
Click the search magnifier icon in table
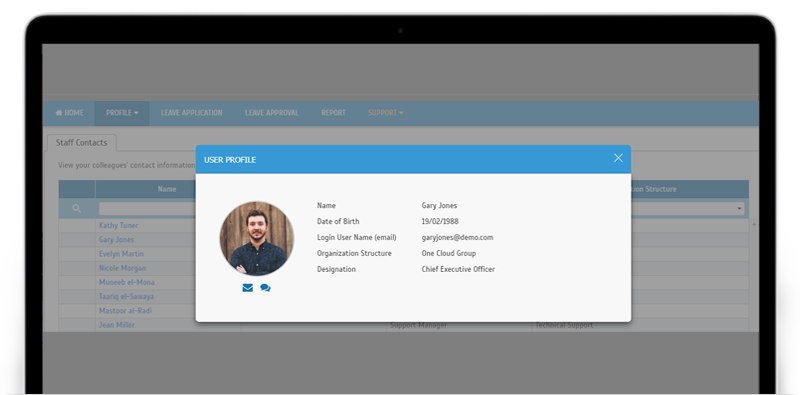click(x=77, y=208)
